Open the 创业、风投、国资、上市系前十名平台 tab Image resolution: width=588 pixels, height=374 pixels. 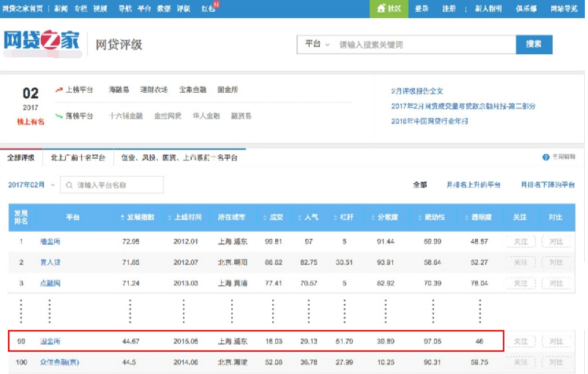[x=180, y=158]
